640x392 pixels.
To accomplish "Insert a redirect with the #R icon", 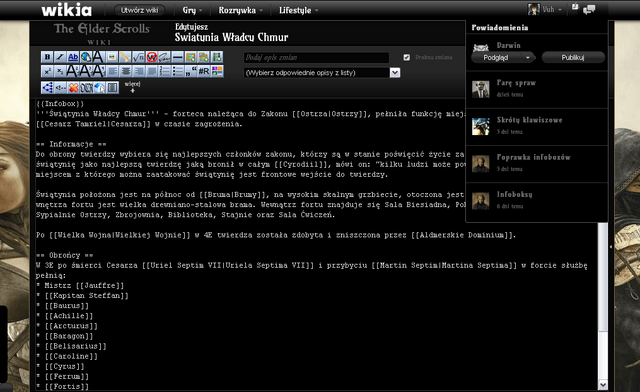I will click(x=204, y=71).
